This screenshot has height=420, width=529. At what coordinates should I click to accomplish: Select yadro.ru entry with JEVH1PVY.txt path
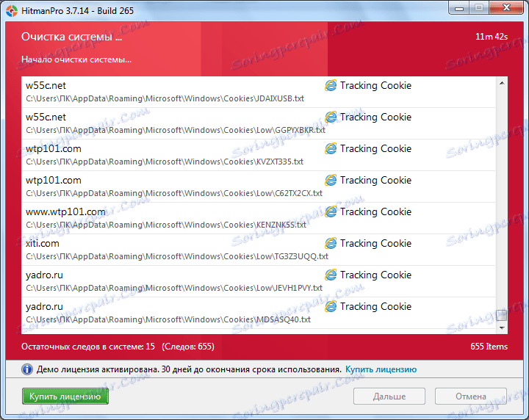[259, 281]
